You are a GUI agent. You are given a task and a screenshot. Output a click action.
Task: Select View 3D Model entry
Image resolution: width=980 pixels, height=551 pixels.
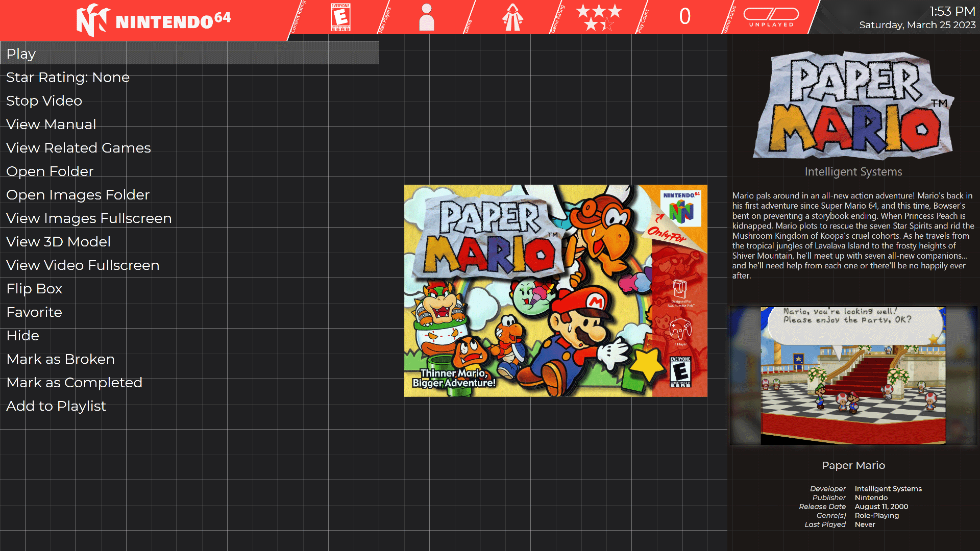(x=189, y=241)
